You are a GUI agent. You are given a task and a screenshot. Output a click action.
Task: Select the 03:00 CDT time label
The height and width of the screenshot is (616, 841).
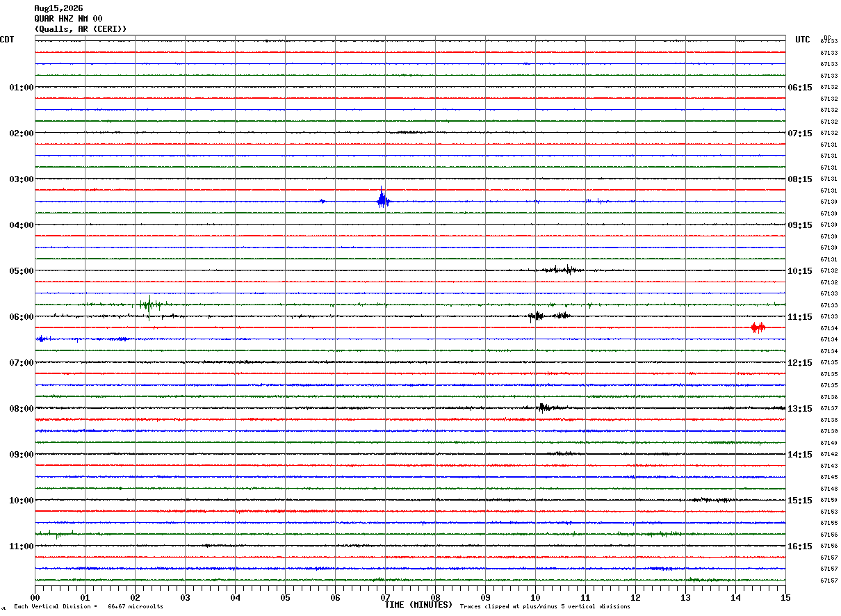pyautogui.click(x=22, y=179)
